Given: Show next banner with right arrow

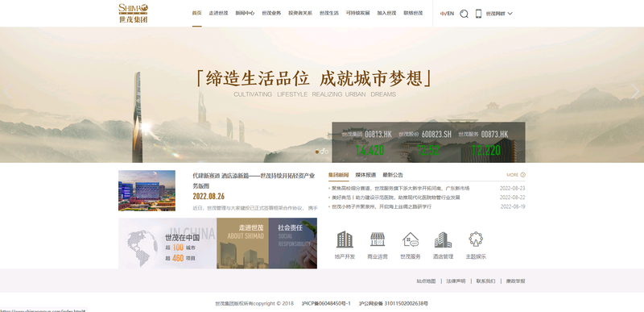Looking at the screenshot, I should (635, 91).
